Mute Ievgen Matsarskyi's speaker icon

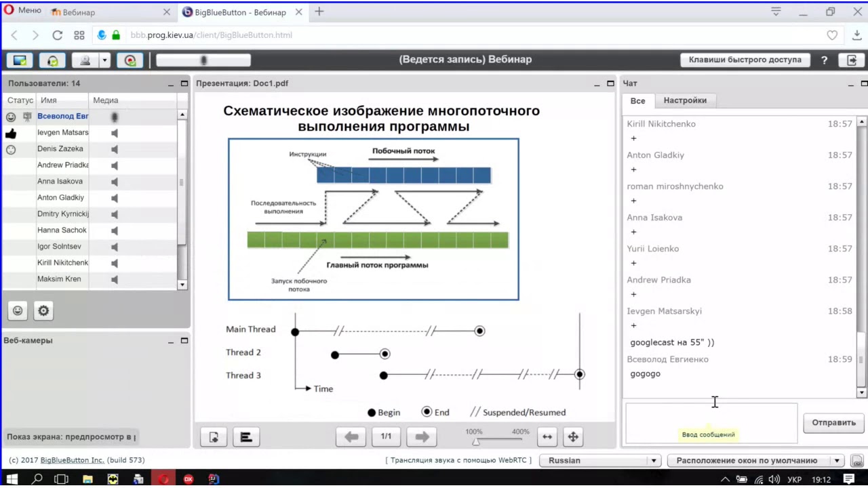pos(115,133)
